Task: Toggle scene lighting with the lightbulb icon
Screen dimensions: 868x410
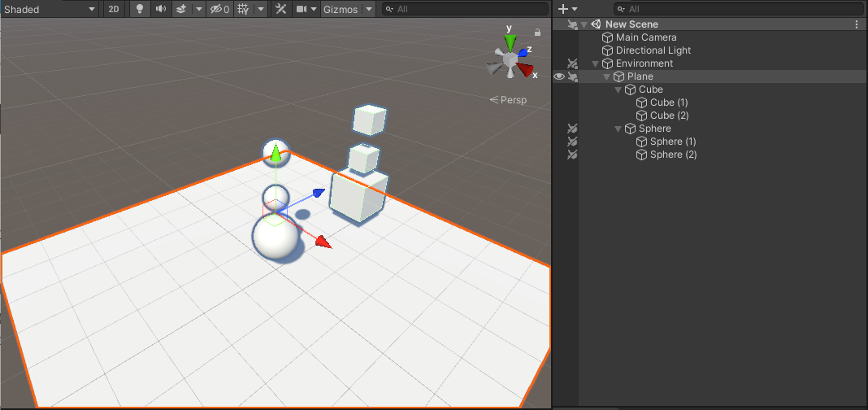Action: click(x=140, y=9)
